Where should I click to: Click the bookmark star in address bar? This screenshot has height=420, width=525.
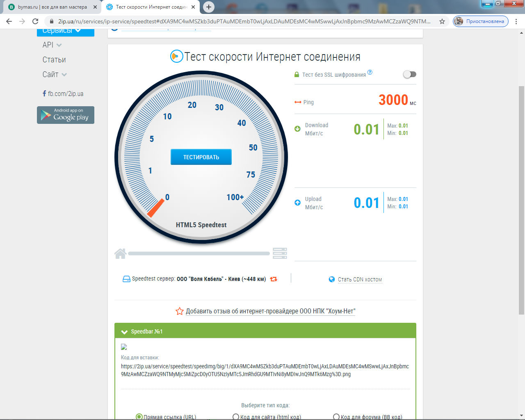click(x=442, y=21)
